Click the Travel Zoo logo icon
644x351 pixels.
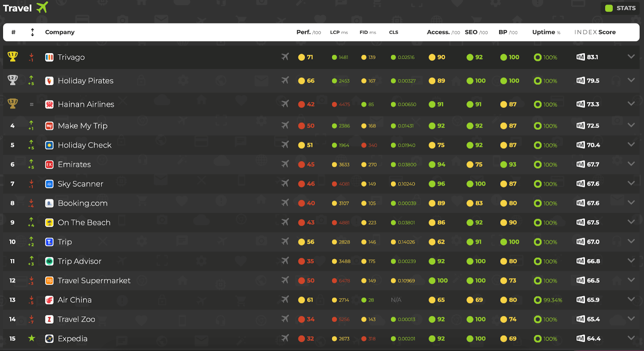point(49,319)
